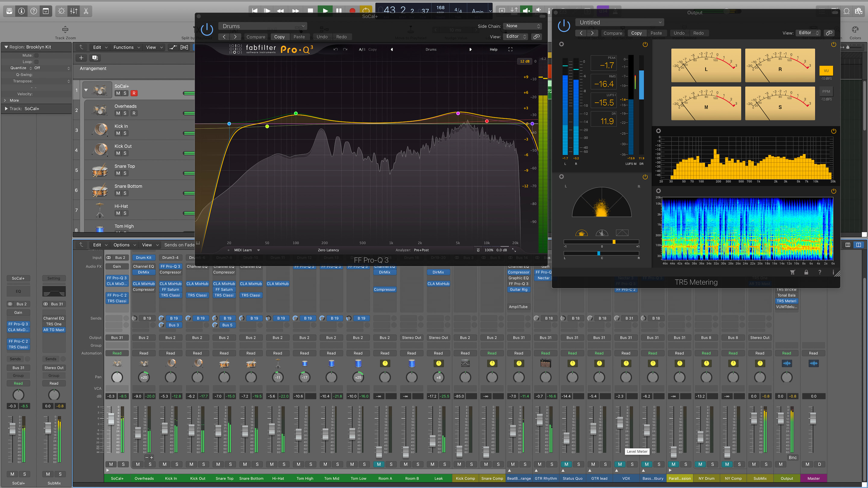Click the Overheads channel pan knob
This screenshot has width=868, height=488.
144,377
